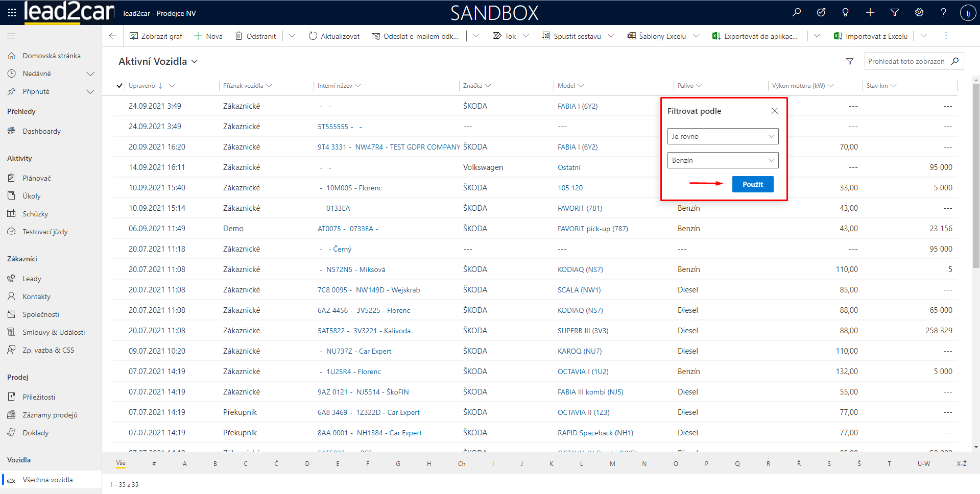Open the settings gear icon

[919, 12]
